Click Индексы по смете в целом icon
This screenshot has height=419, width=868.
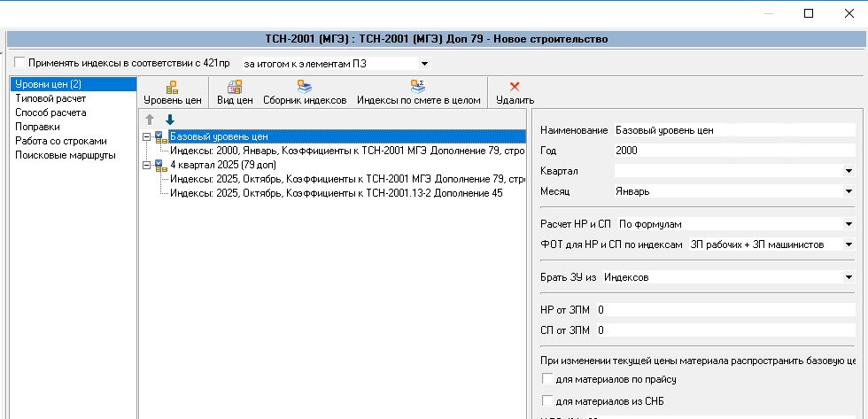(x=418, y=88)
